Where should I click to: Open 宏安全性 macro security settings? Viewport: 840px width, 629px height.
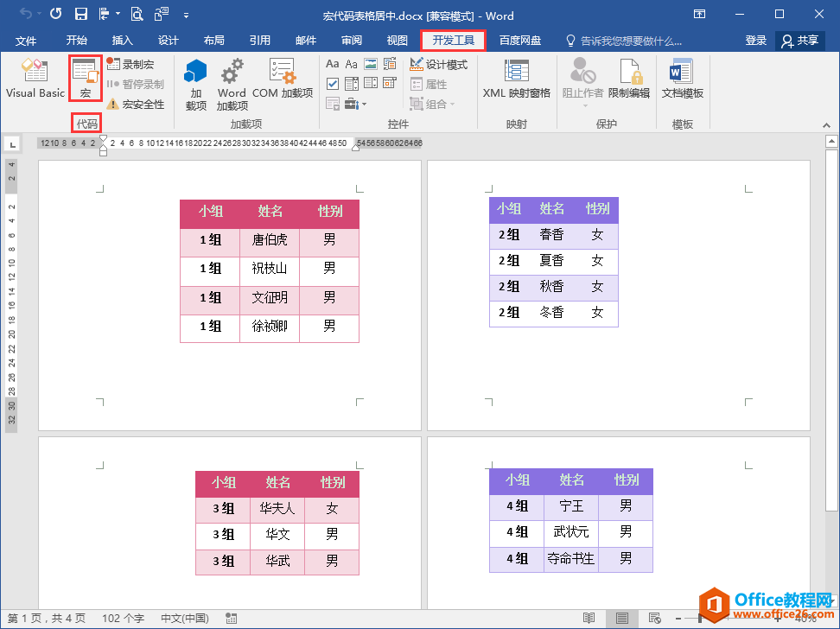click(x=135, y=104)
